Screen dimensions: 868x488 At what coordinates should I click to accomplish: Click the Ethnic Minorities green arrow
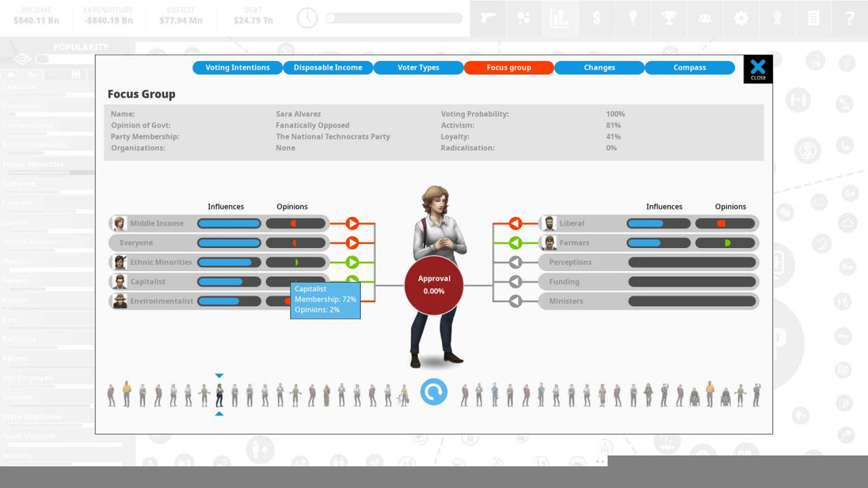pyautogui.click(x=352, y=262)
